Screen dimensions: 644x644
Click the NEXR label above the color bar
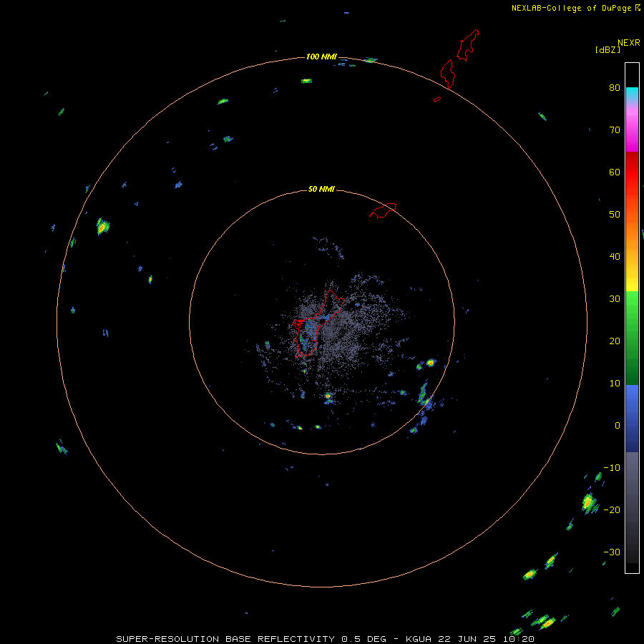(x=629, y=43)
